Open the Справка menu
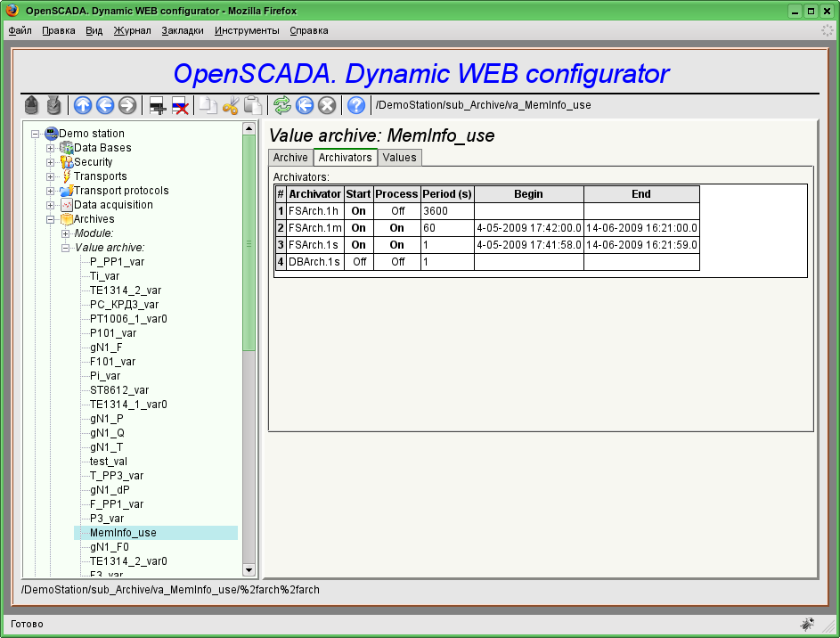The width and height of the screenshot is (840, 638). click(309, 30)
